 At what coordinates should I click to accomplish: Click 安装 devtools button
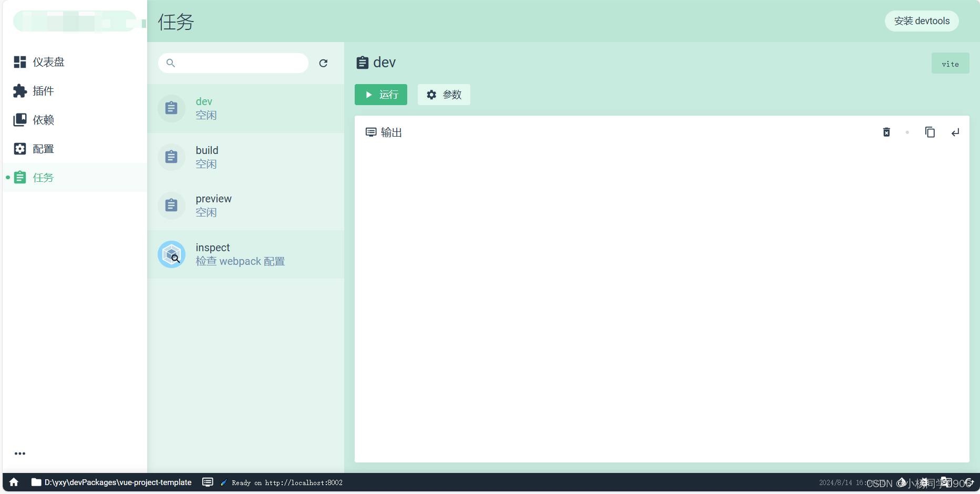pos(922,21)
